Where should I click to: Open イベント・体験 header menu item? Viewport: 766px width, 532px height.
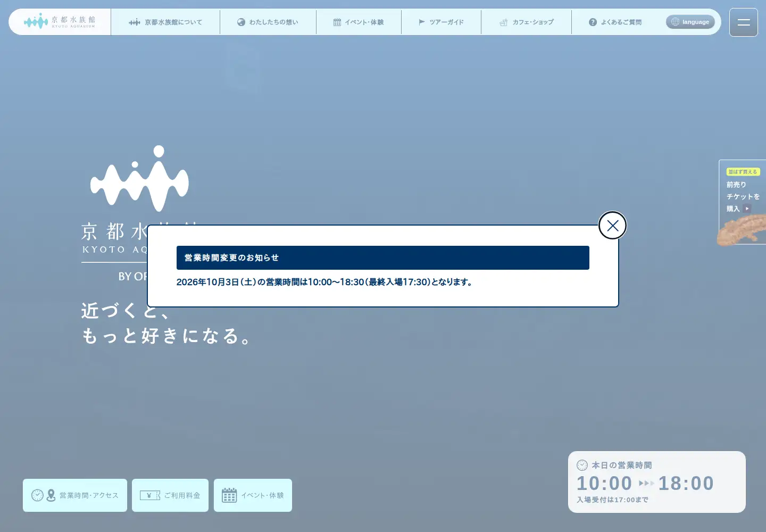point(359,22)
